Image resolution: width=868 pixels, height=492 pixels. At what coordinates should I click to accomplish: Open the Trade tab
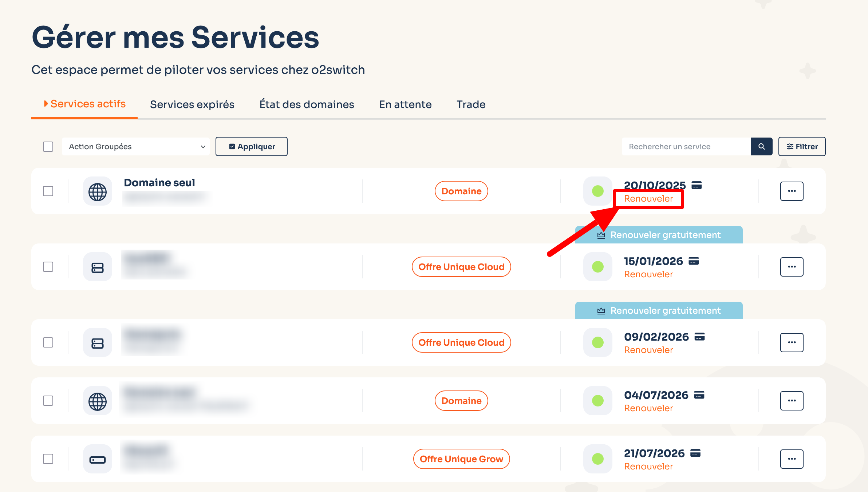coord(471,104)
